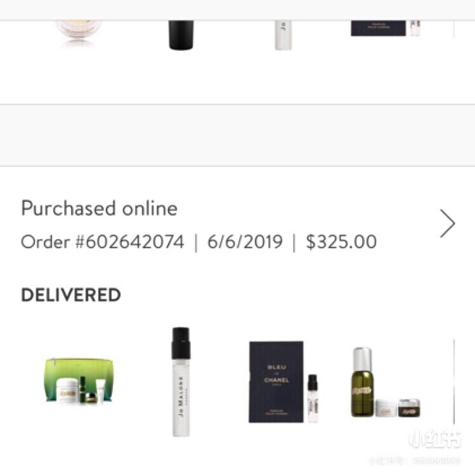475x476 pixels.
Task: Open Order #602642074 number text
Action: click(x=103, y=242)
